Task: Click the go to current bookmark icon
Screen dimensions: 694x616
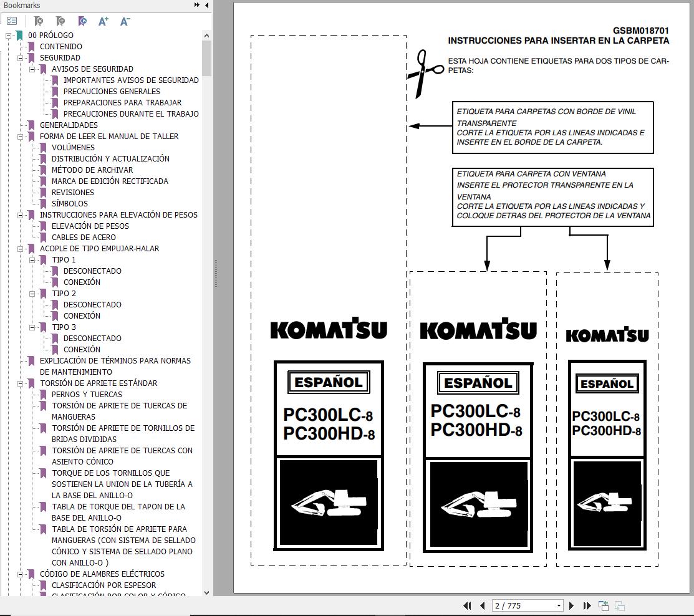Action: point(82,21)
